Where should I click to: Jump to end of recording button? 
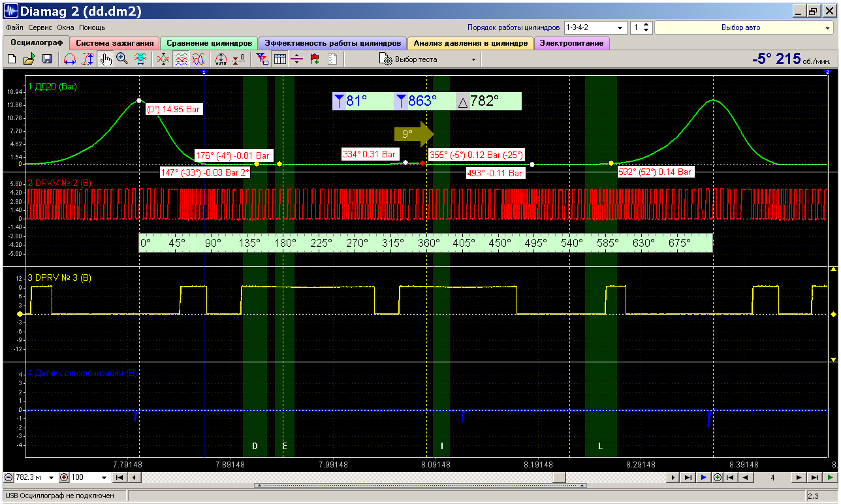coord(688,477)
